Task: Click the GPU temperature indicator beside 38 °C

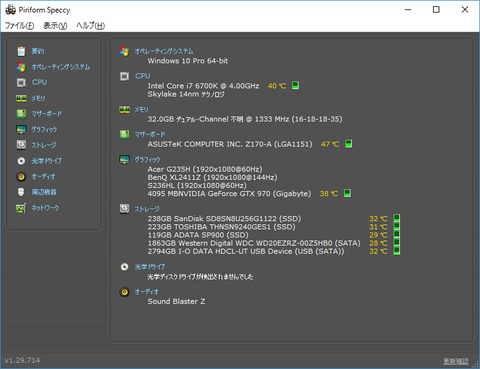Action: point(347,193)
